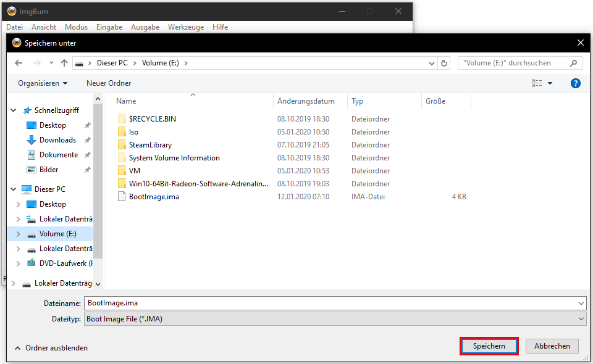
Task: Open the help question mark icon
Action: 575,83
